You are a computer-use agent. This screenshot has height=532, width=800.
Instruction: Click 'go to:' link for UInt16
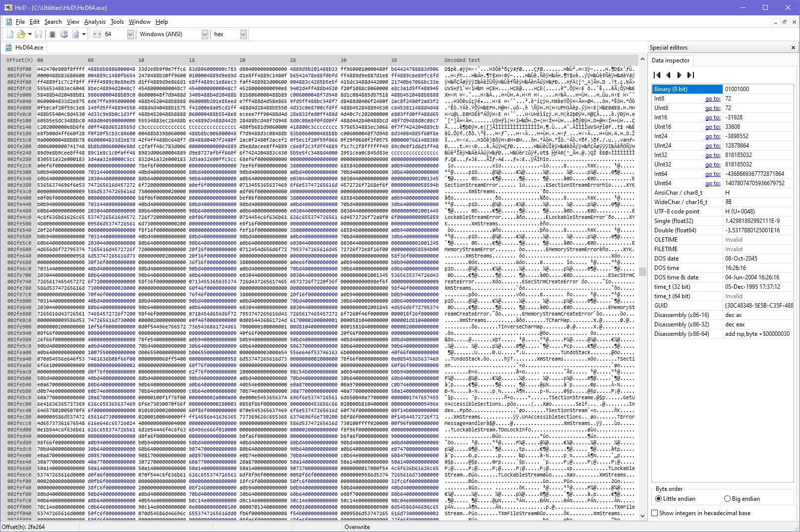click(x=713, y=127)
